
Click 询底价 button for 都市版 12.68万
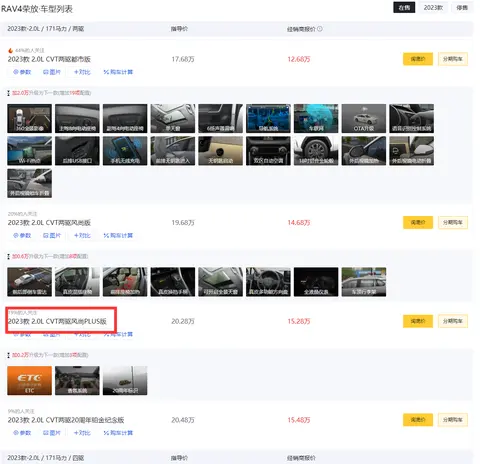coord(418,59)
